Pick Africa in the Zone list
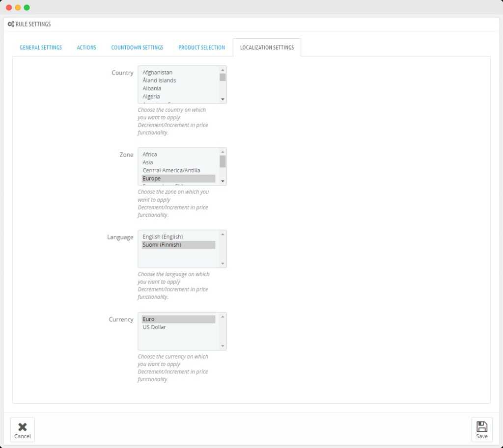503x448 pixels. point(150,155)
